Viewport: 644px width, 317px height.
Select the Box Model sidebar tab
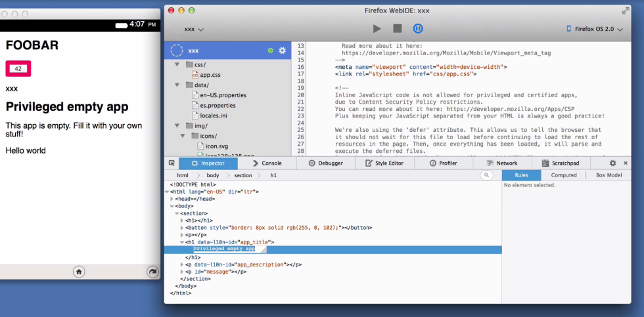click(x=609, y=175)
